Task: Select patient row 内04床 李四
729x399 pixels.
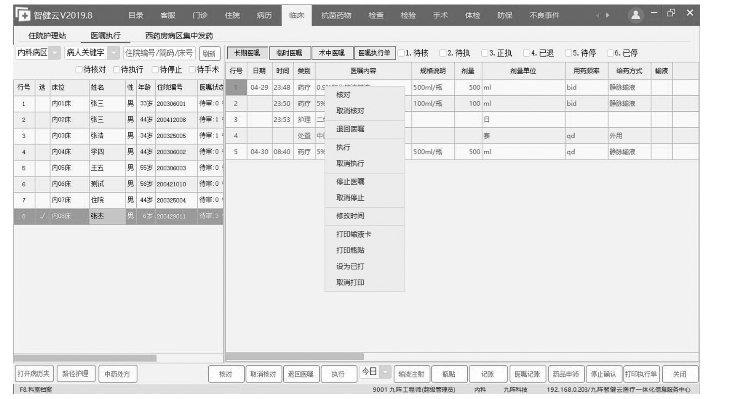Action: pyautogui.click(x=118, y=152)
